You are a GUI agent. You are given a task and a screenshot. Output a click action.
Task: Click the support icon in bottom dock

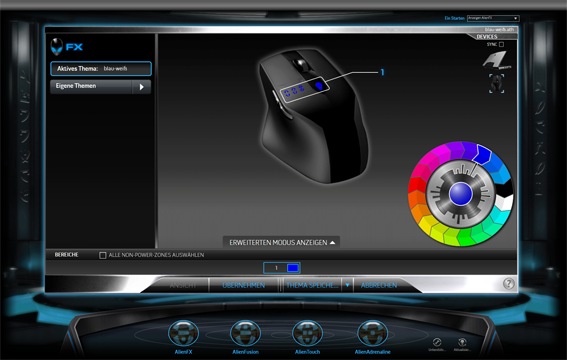pyautogui.click(x=436, y=342)
